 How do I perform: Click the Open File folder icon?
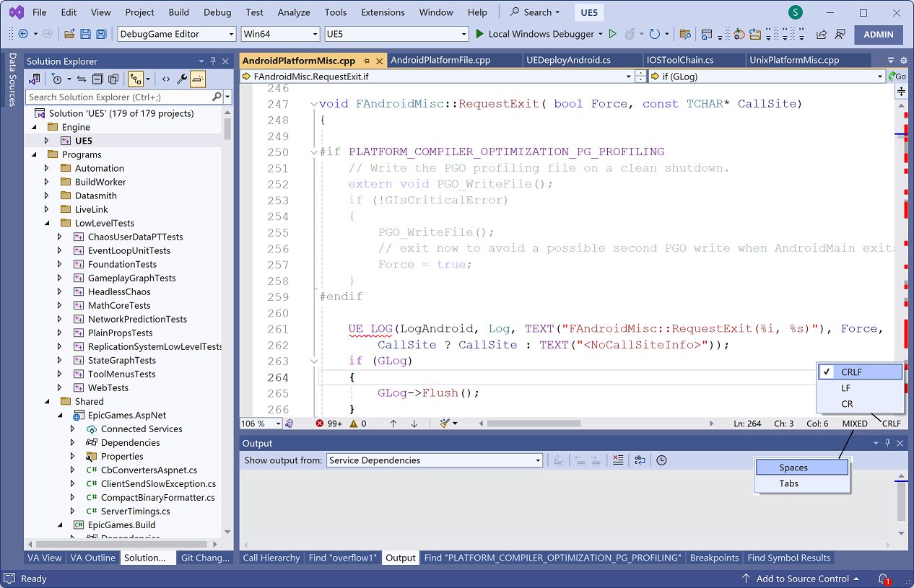(69, 34)
